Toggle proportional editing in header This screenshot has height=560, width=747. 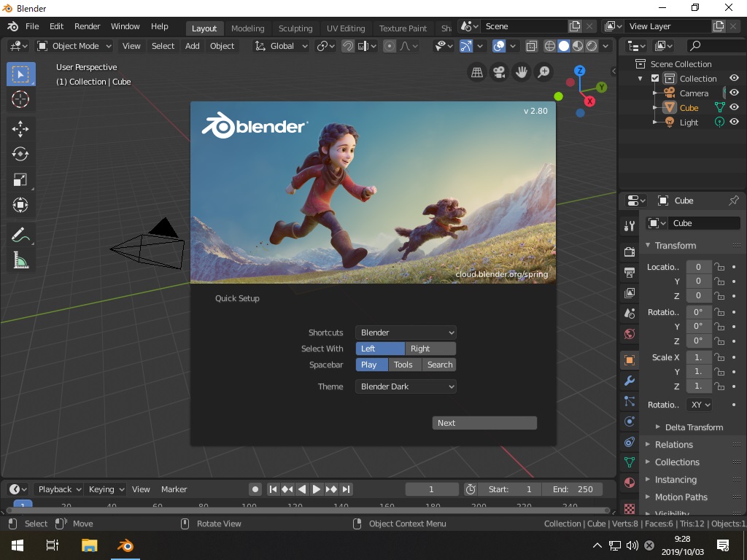pyautogui.click(x=390, y=46)
